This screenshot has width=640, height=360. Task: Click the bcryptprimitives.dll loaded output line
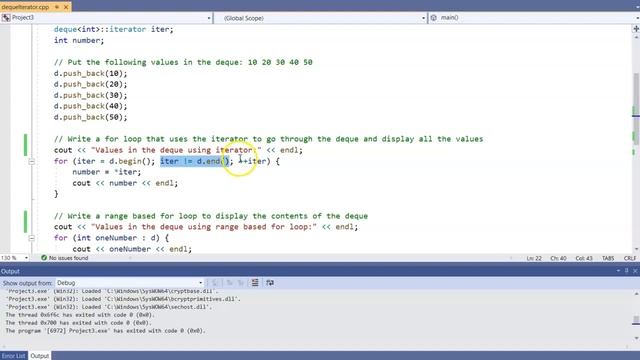coord(123,299)
